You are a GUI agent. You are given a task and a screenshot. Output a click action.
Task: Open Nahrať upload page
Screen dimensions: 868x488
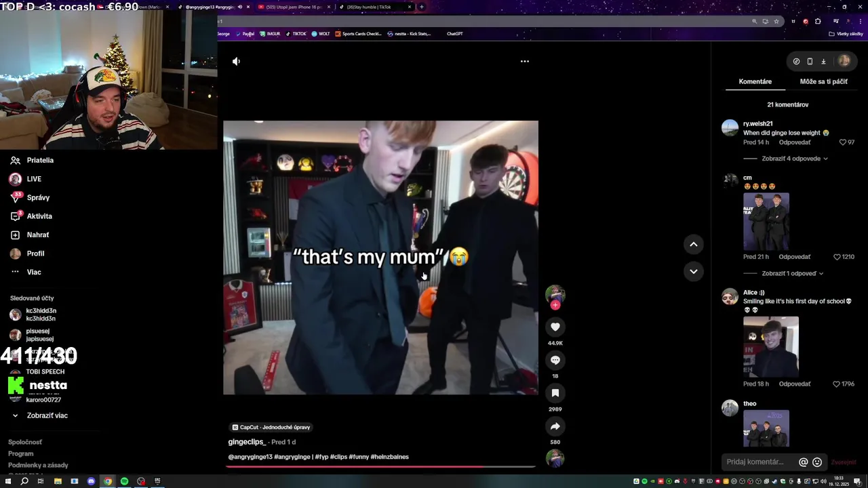click(29, 235)
